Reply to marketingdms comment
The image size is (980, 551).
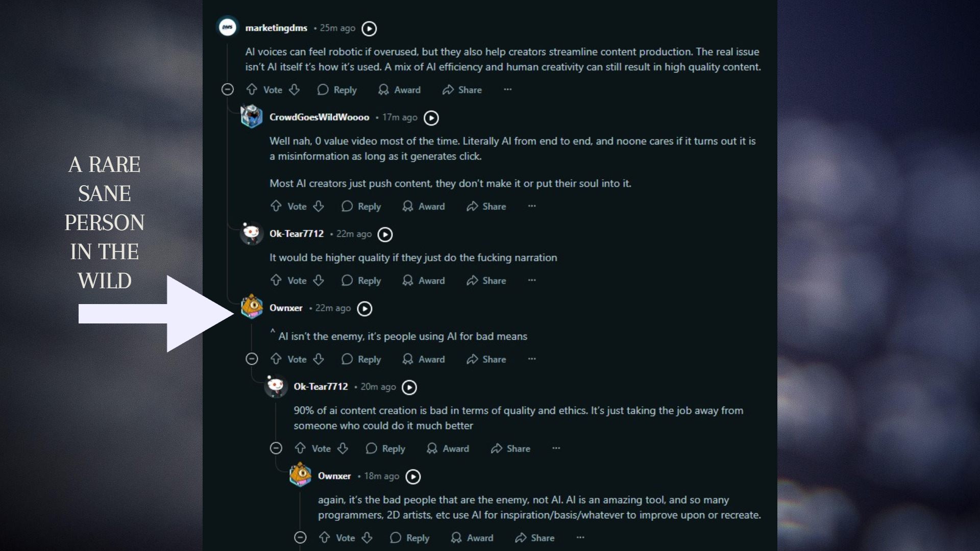(x=337, y=90)
